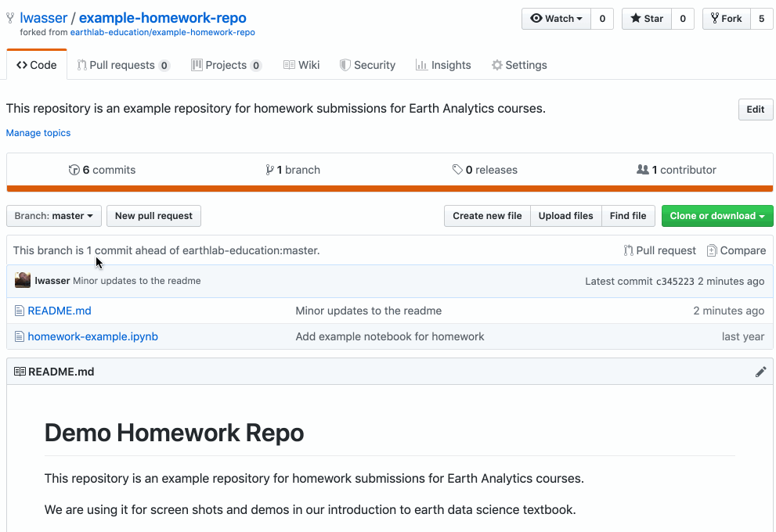The width and height of the screenshot is (776, 532).
Task: Open fork count showing 5
Action: tap(762, 19)
